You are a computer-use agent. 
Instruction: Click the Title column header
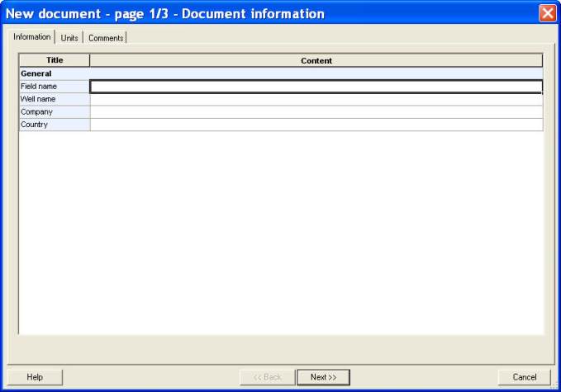(x=55, y=60)
